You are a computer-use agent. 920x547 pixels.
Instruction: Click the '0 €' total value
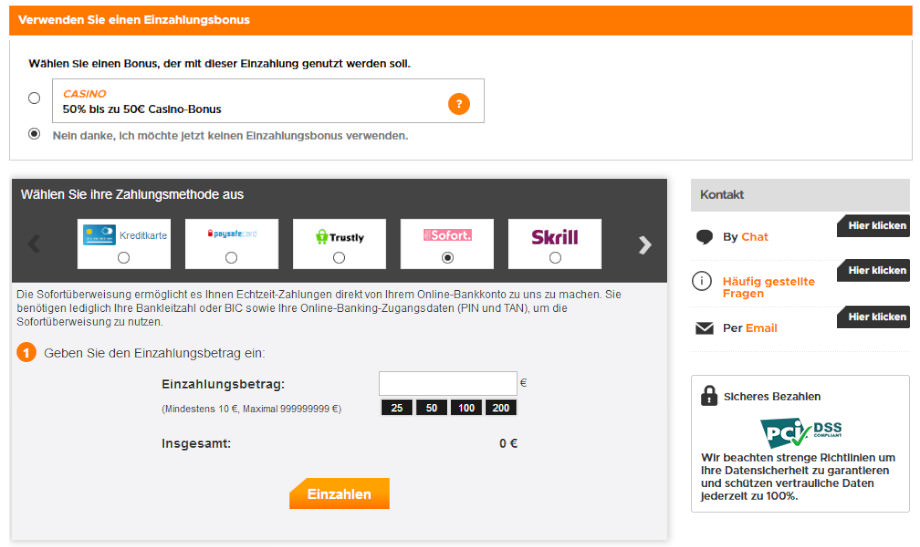click(x=508, y=444)
